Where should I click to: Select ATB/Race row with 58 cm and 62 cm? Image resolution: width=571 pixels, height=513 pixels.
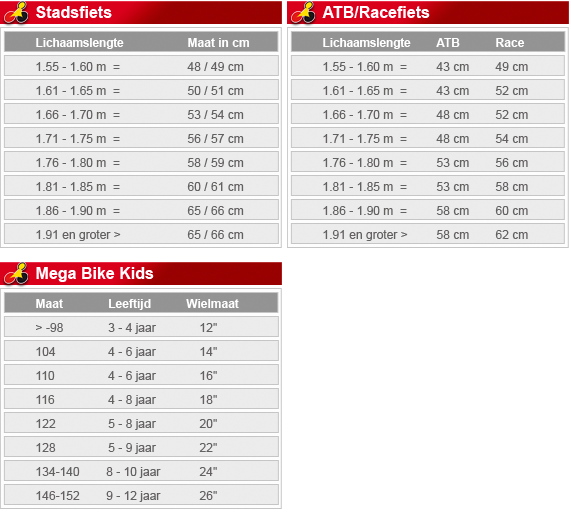point(428,234)
